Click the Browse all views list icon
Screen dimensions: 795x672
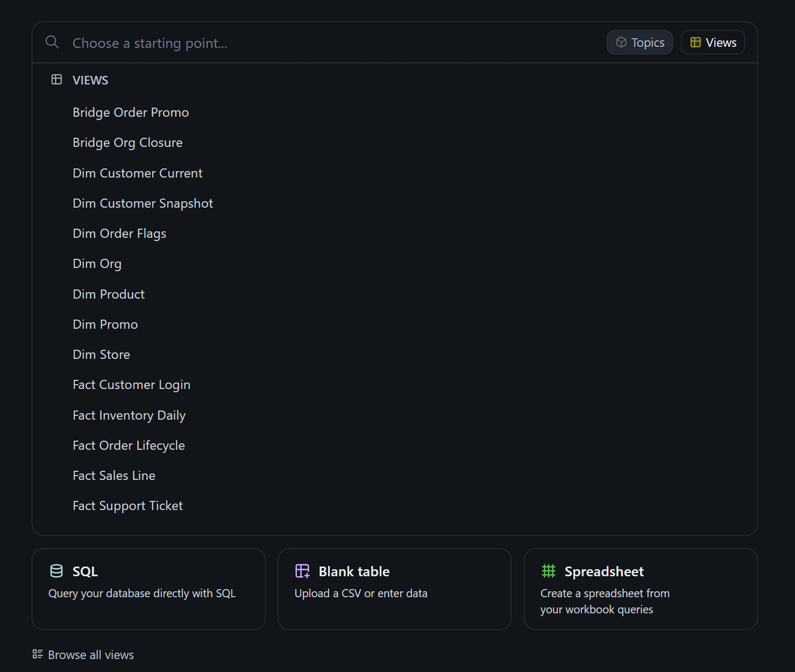38,654
